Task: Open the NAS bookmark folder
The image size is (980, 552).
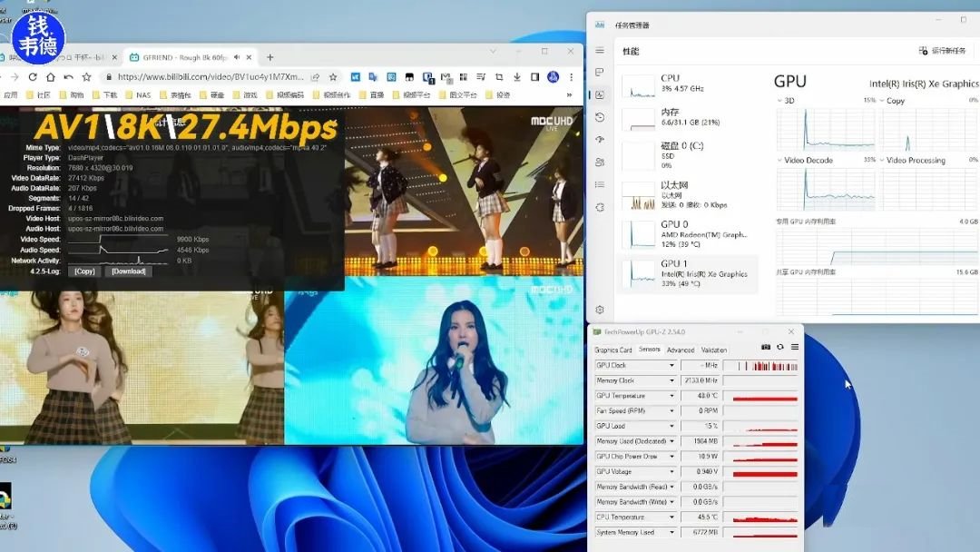Action: pos(138,95)
